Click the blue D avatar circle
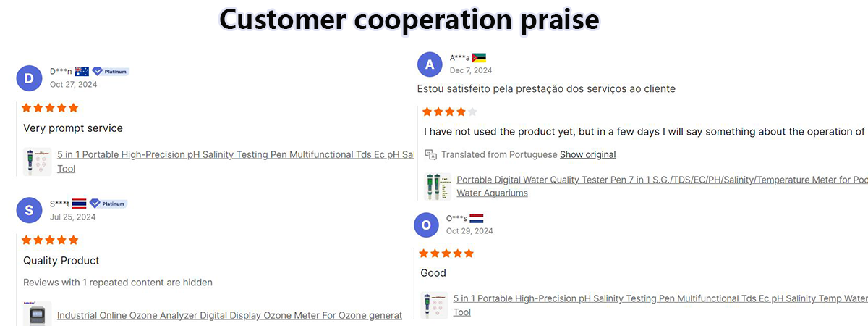 click(x=29, y=78)
